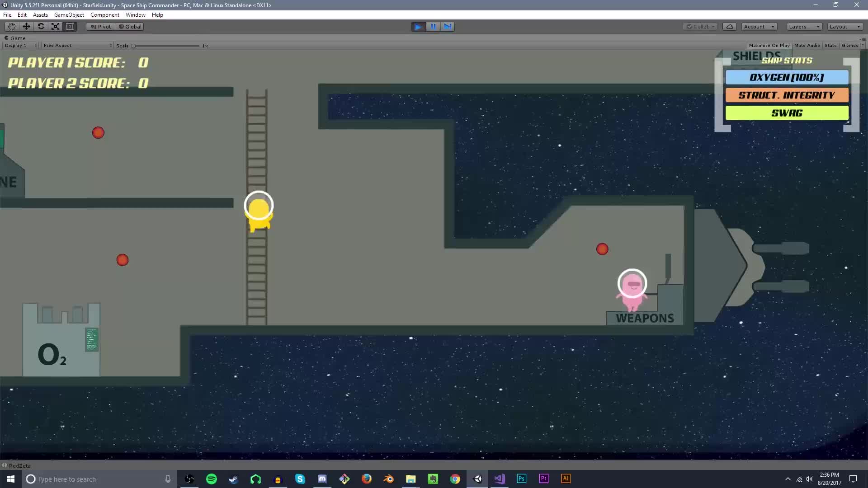Select the Hand tool in toolbar
This screenshot has width=868, height=488.
[x=12, y=27]
